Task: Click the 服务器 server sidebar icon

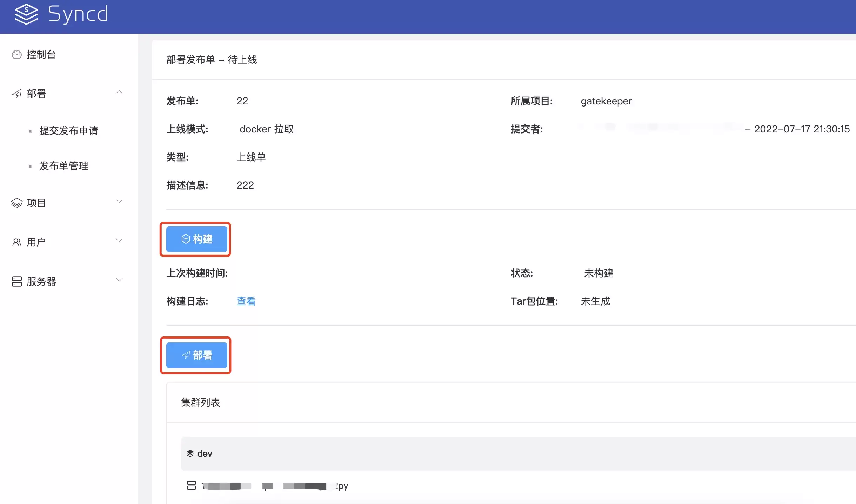Action: [17, 281]
